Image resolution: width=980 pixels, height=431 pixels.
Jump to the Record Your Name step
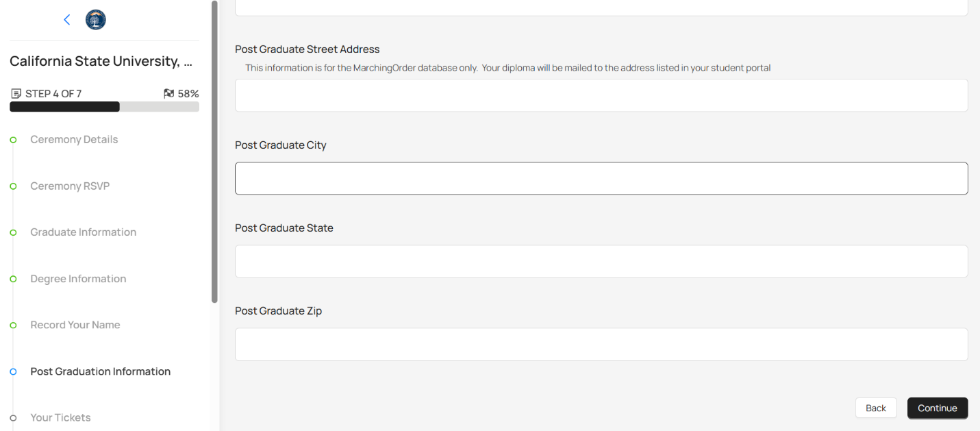pyautogui.click(x=75, y=325)
